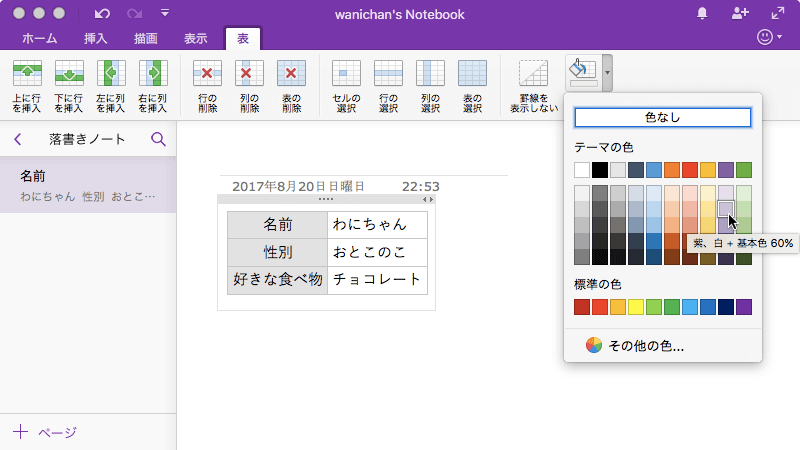This screenshot has width=800, height=450.
Task: Open the notifications bell
Action: [702, 13]
